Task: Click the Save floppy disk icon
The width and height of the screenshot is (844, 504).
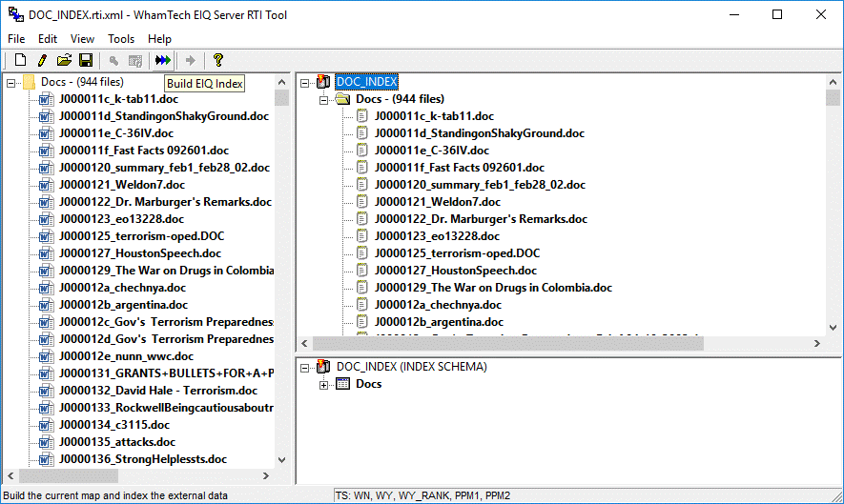Action: (86, 60)
